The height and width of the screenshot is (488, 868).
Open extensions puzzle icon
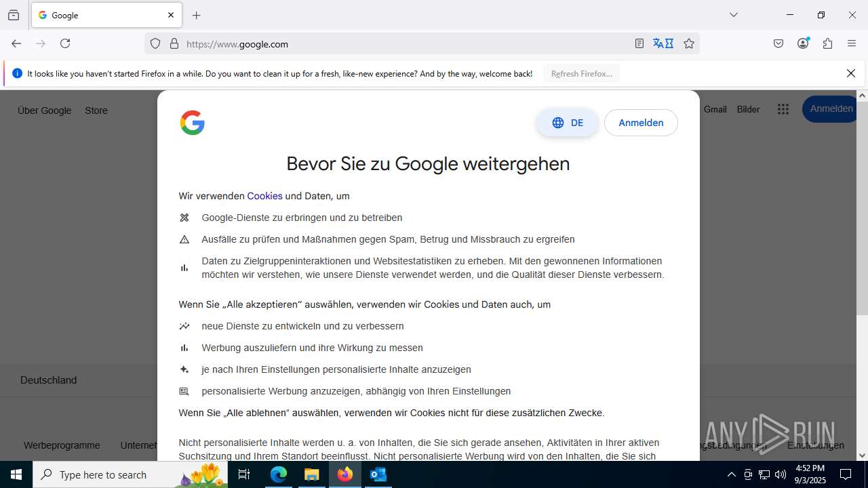827,43
